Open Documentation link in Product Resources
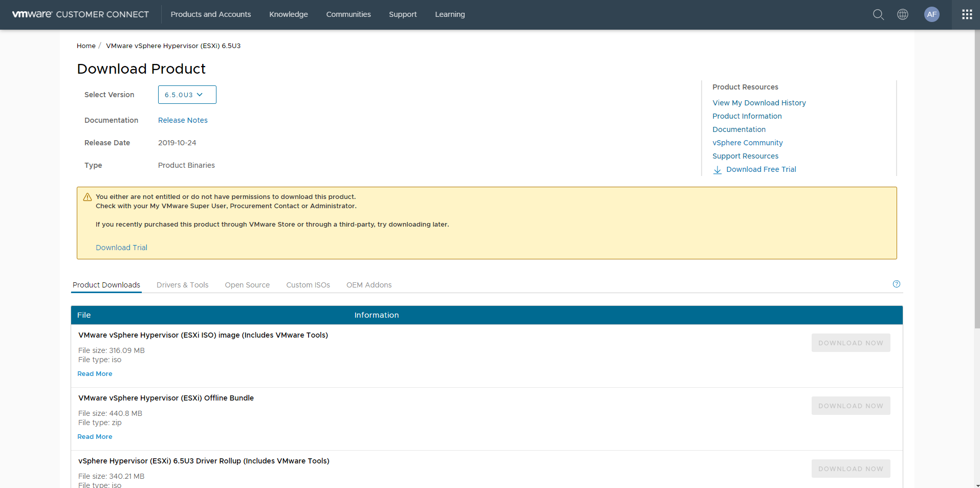The height and width of the screenshot is (488, 980). pyautogui.click(x=739, y=129)
